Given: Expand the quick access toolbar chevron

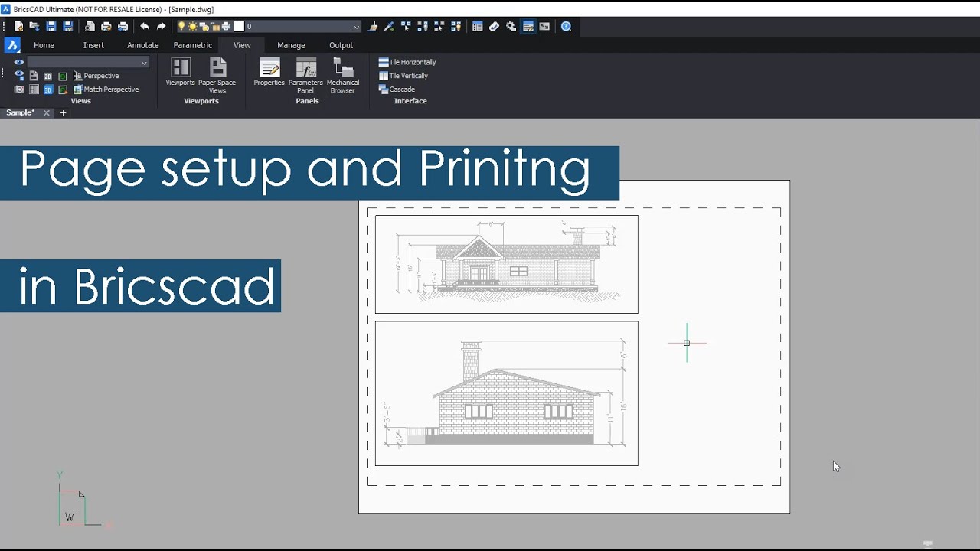Looking at the screenshot, I should tap(355, 27).
